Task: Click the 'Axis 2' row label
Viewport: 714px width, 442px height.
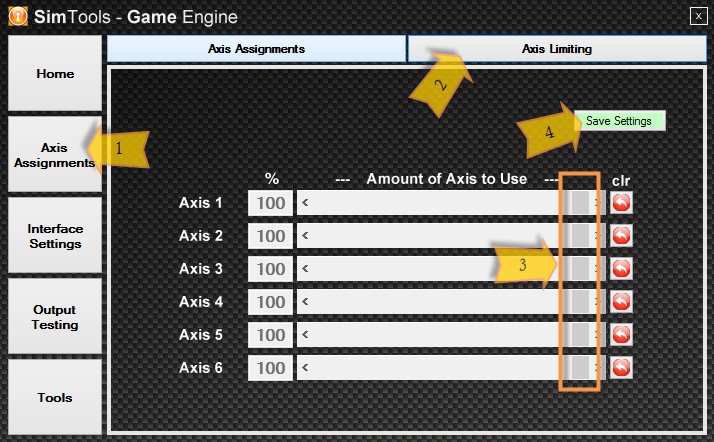Action: coord(201,236)
